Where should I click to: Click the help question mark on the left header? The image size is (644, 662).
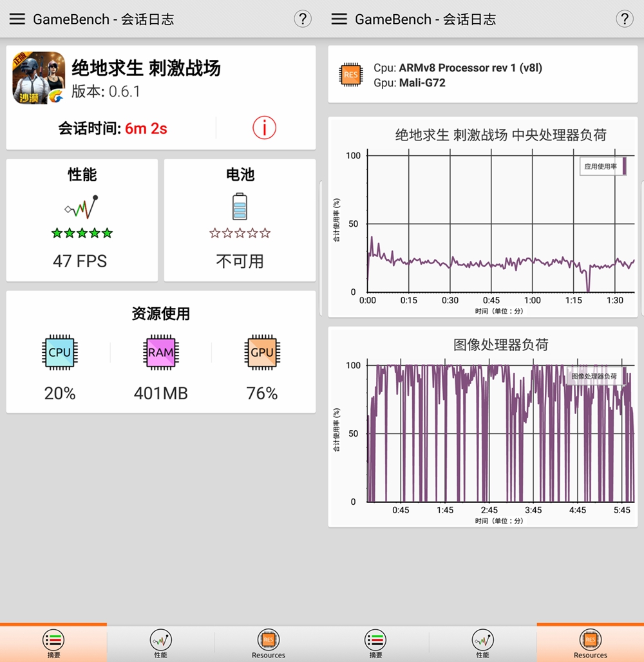click(303, 19)
